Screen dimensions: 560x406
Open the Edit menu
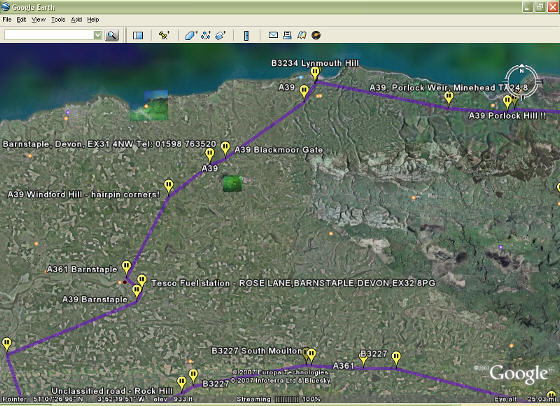pos(21,20)
